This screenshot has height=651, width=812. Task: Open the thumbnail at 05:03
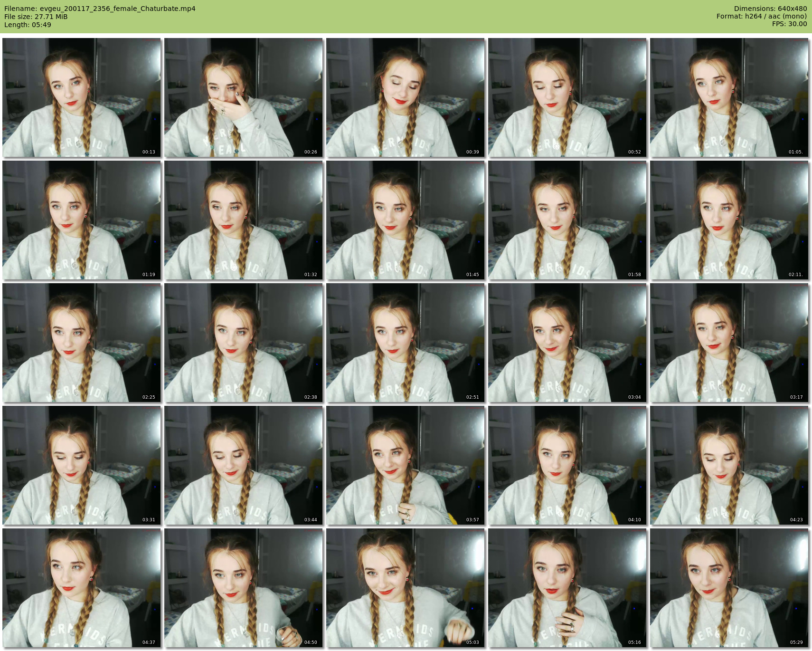[406, 588]
